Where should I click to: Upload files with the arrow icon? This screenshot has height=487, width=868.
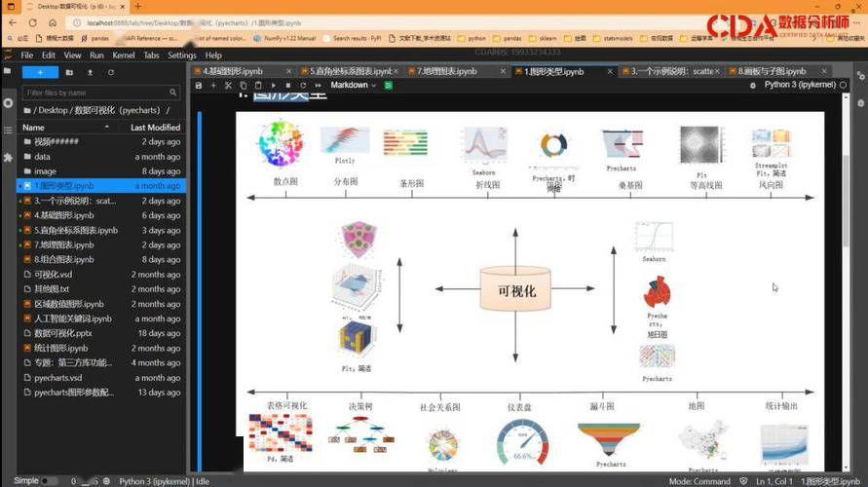(x=91, y=72)
